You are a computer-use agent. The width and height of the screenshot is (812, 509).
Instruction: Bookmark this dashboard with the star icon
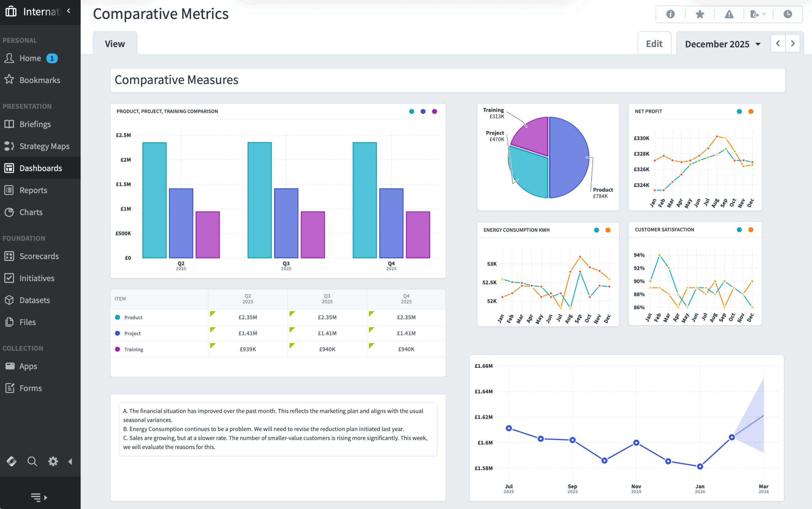700,14
